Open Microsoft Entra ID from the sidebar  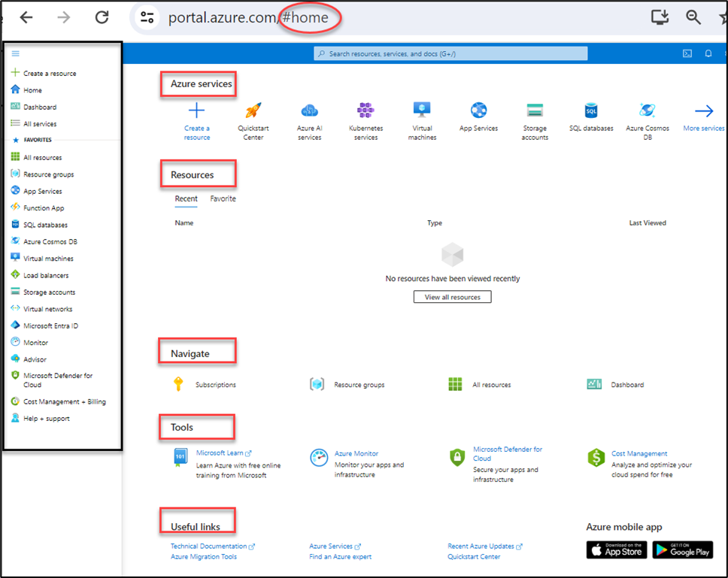[x=51, y=325]
